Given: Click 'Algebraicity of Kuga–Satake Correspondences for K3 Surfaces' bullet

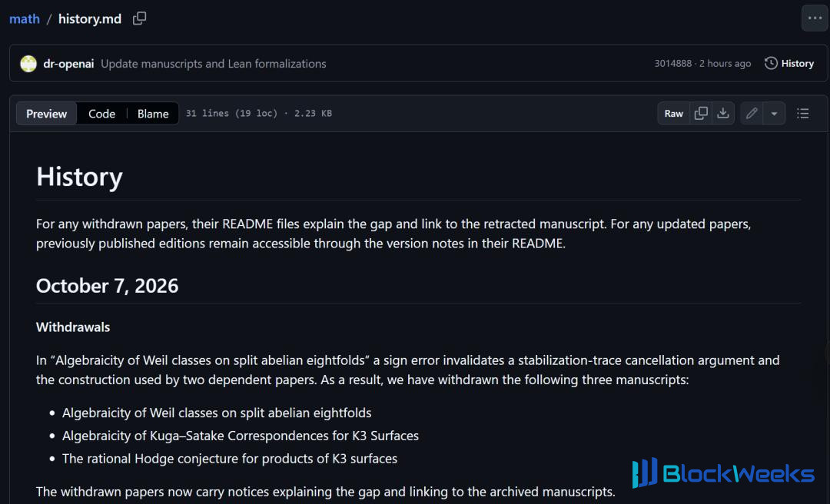Looking at the screenshot, I should coord(241,436).
